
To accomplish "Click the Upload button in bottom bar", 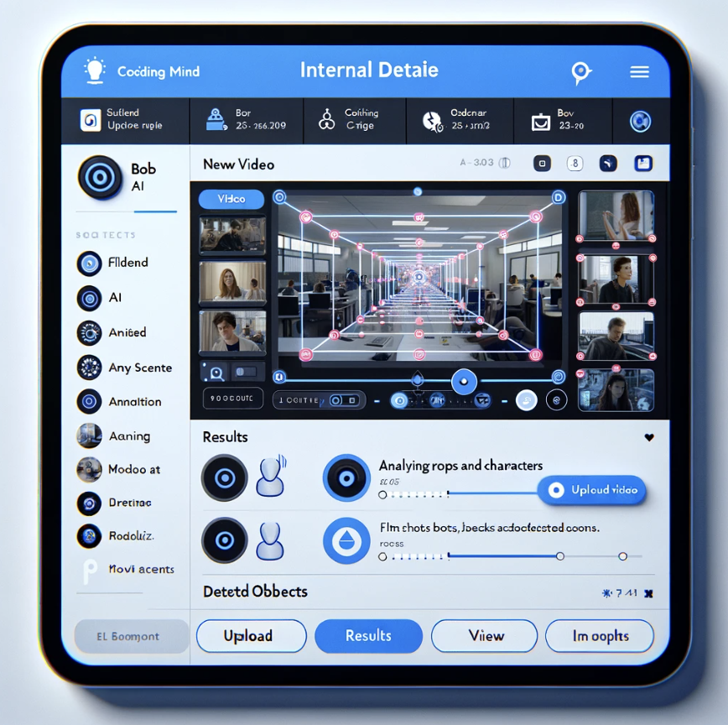I will coord(251,636).
